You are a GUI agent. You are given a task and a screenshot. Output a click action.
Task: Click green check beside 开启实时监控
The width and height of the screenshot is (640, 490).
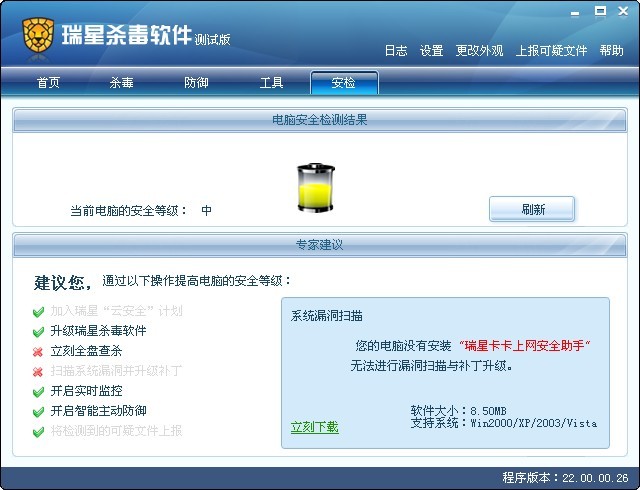(38, 392)
